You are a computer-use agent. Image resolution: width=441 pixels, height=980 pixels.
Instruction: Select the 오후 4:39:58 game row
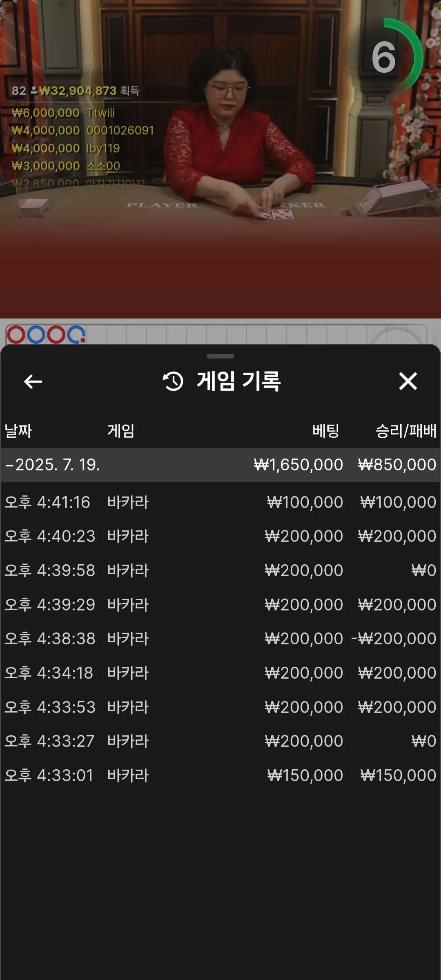click(220, 570)
